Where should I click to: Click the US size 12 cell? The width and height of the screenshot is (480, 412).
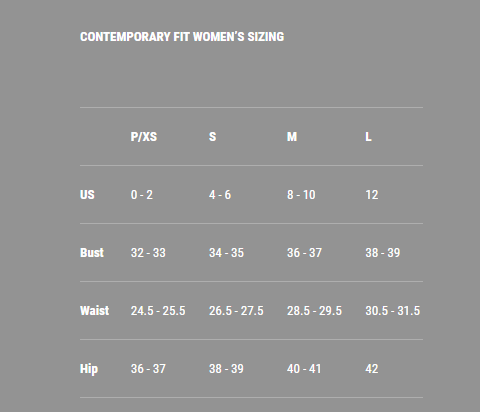(x=372, y=195)
